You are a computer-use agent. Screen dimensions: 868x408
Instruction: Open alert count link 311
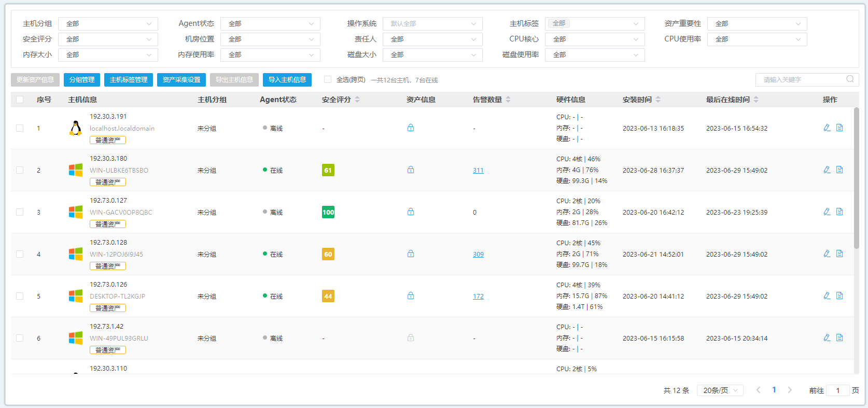pyautogui.click(x=478, y=171)
